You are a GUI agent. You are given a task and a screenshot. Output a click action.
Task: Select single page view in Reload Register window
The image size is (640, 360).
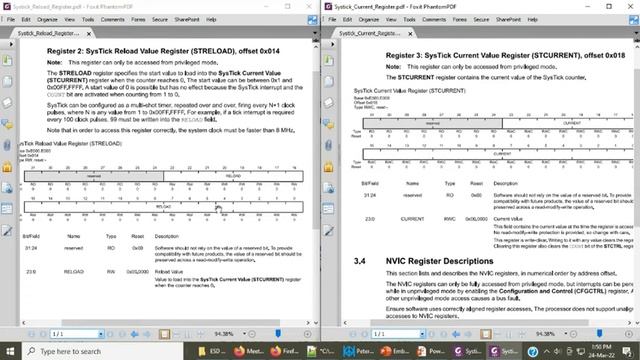(164, 334)
